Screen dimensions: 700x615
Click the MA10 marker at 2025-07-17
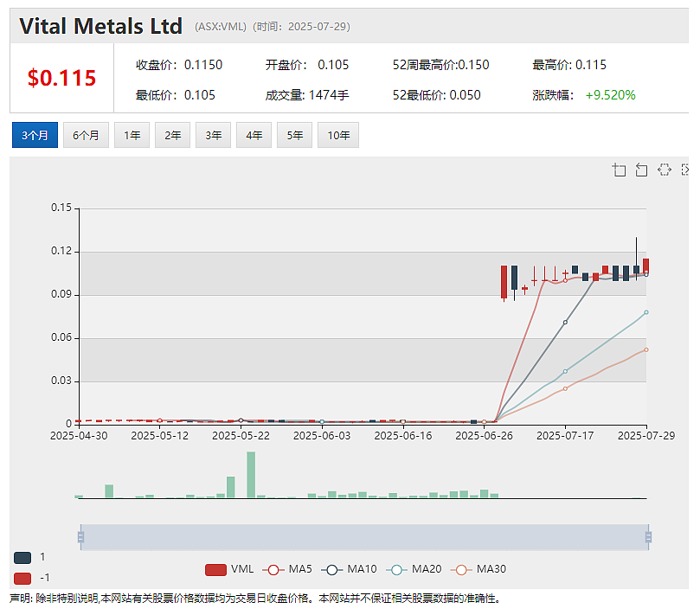pyautogui.click(x=565, y=323)
